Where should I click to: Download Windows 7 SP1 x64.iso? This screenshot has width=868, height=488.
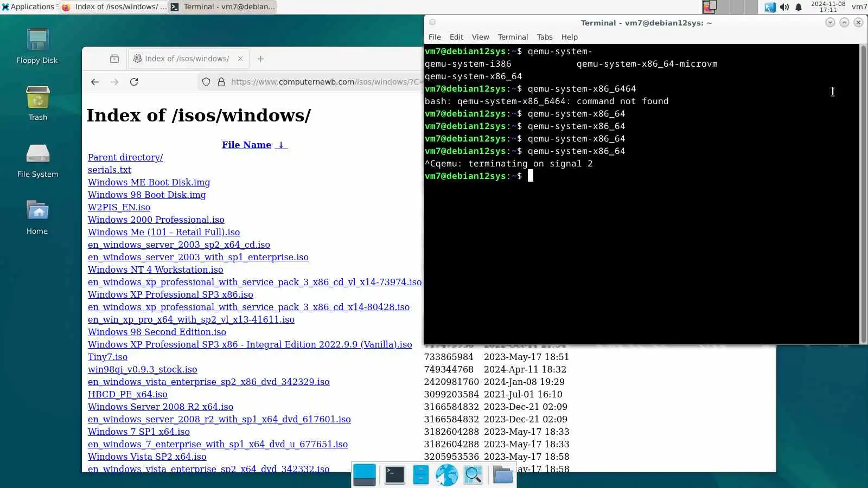[139, 432]
